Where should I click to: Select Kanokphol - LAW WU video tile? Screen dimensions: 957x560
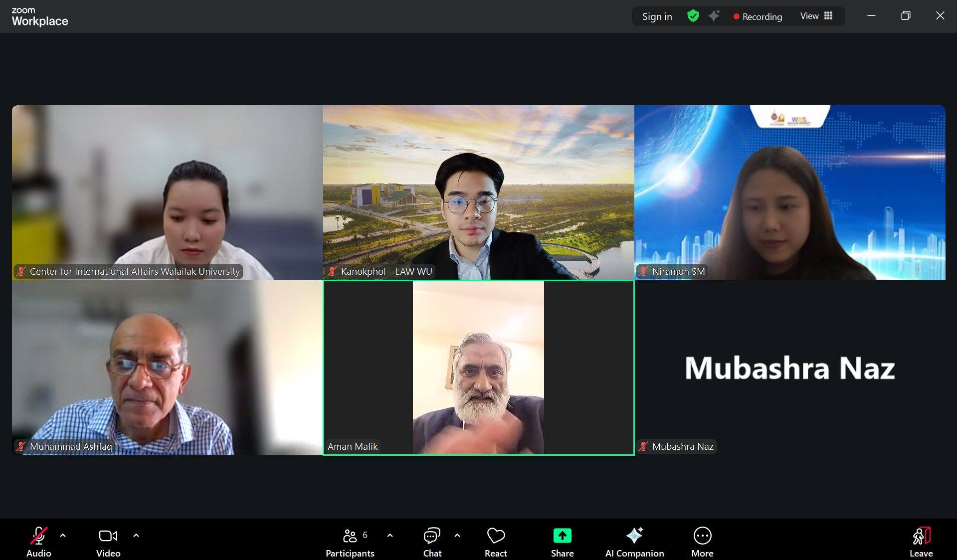coord(478,192)
